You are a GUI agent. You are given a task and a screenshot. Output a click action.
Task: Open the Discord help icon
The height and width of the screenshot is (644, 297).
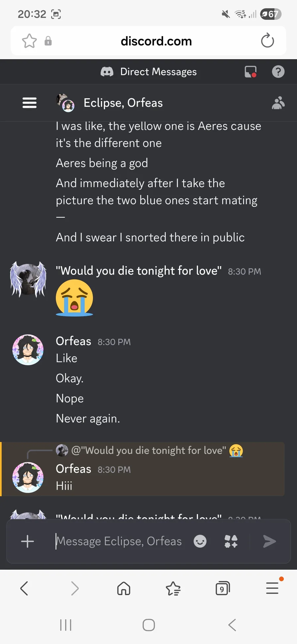(x=278, y=72)
